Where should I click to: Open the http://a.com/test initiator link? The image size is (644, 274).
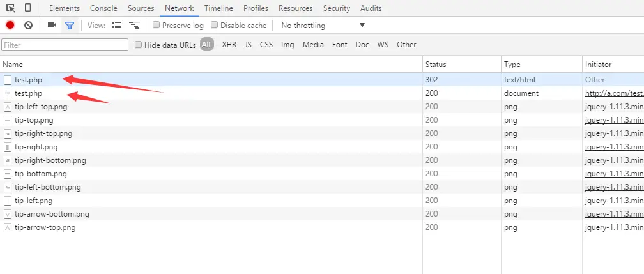[615, 93]
